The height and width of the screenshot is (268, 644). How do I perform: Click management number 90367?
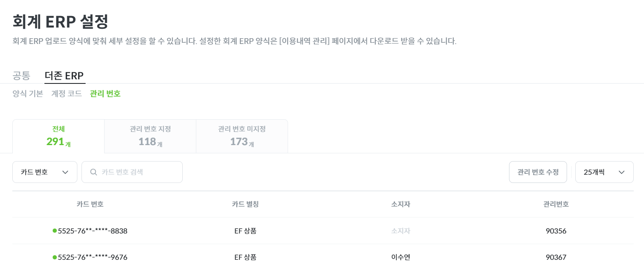tap(556, 257)
